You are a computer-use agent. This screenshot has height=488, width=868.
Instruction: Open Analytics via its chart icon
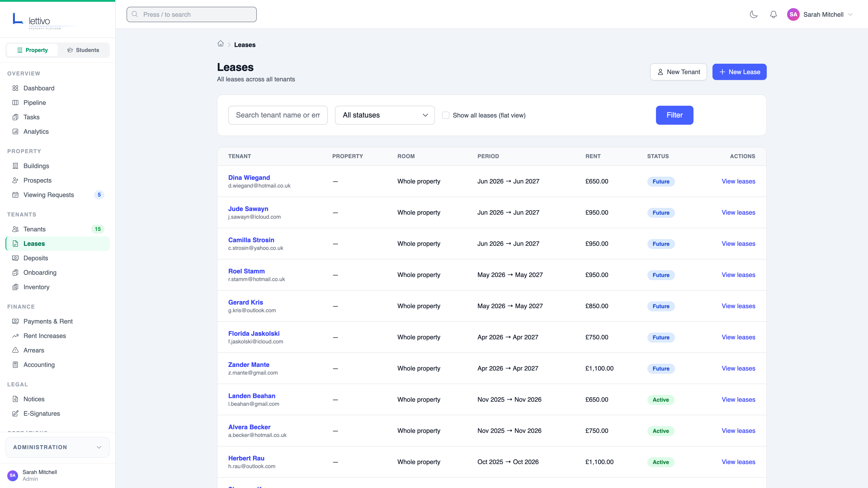point(16,131)
